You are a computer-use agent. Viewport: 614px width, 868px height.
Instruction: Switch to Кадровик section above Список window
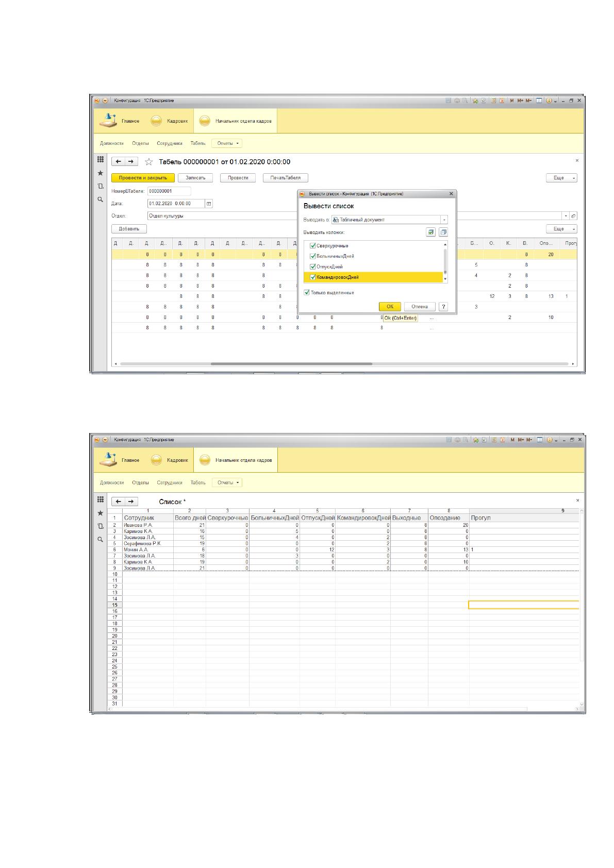click(171, 460)
